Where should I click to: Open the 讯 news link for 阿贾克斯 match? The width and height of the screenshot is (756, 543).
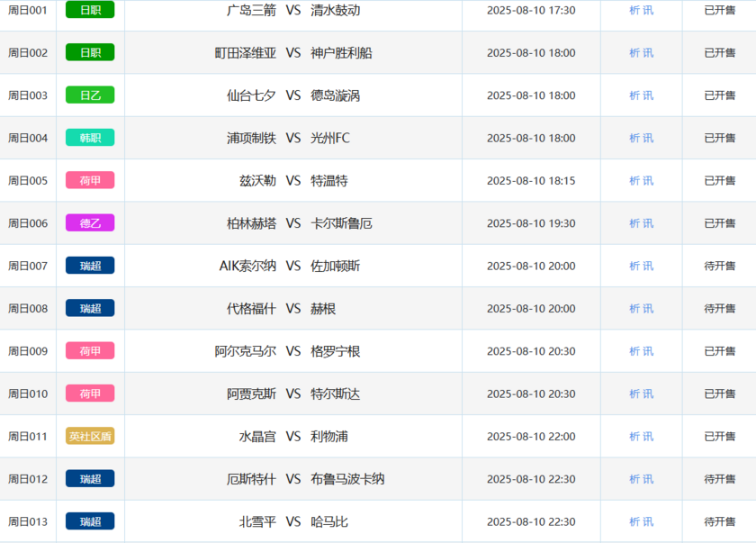pos(649,394)
